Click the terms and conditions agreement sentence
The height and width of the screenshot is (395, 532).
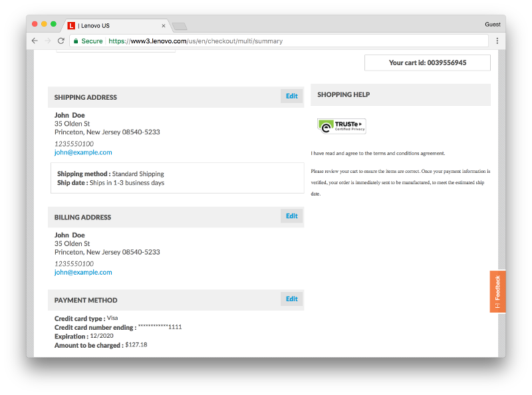coord(378,154)
